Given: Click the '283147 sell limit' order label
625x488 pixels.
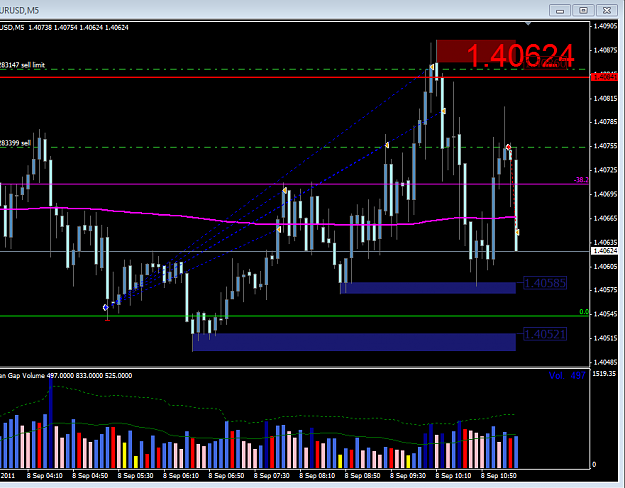Looking at the screenshot, I should (22, 65).
